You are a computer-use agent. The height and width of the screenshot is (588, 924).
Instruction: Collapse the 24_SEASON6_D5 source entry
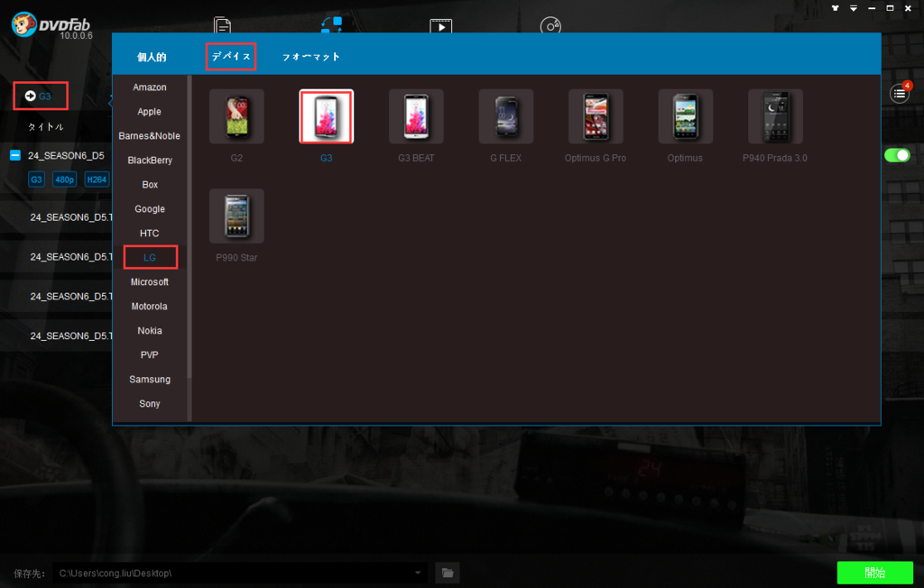point(15,155)
